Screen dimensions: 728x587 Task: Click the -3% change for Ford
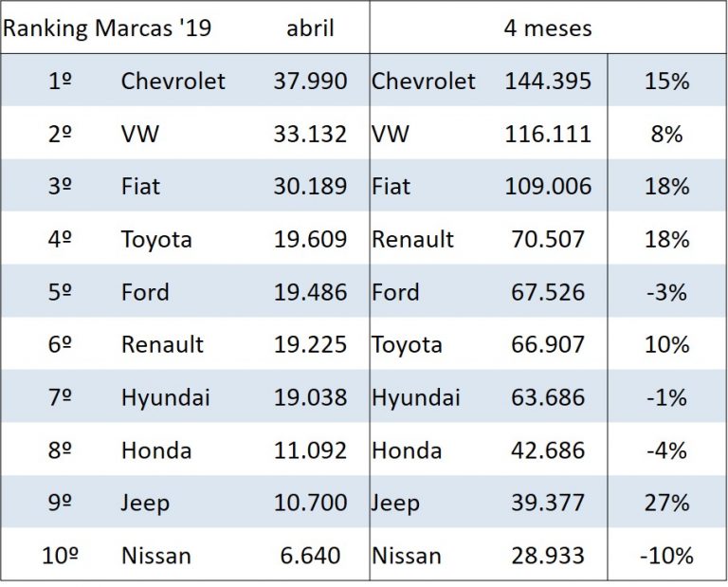click(664, 292)
